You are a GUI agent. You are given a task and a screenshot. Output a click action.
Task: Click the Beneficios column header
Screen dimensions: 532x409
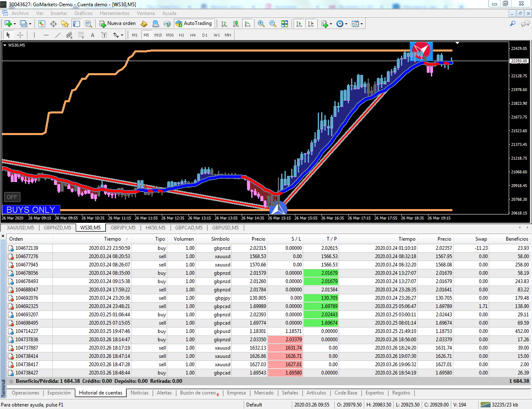[x=517, y=239]
